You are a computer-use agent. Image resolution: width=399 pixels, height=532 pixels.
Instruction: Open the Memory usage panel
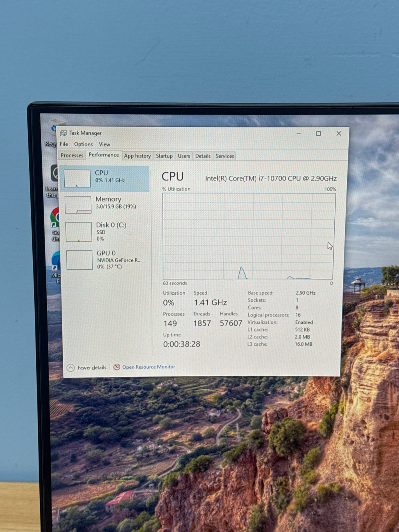click(105, 204)
